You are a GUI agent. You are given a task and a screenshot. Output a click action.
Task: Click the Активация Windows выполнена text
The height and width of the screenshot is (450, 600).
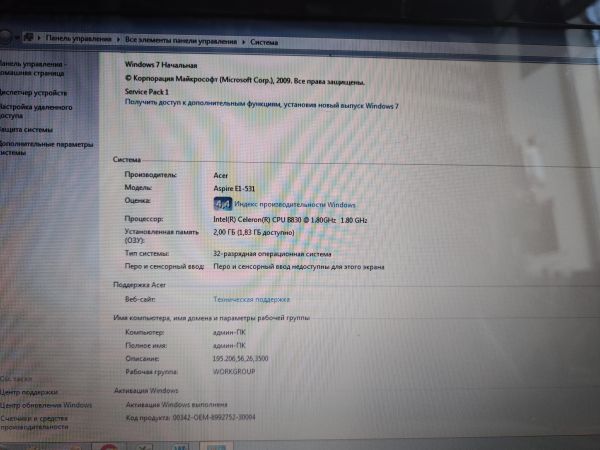tap(176, 404)
